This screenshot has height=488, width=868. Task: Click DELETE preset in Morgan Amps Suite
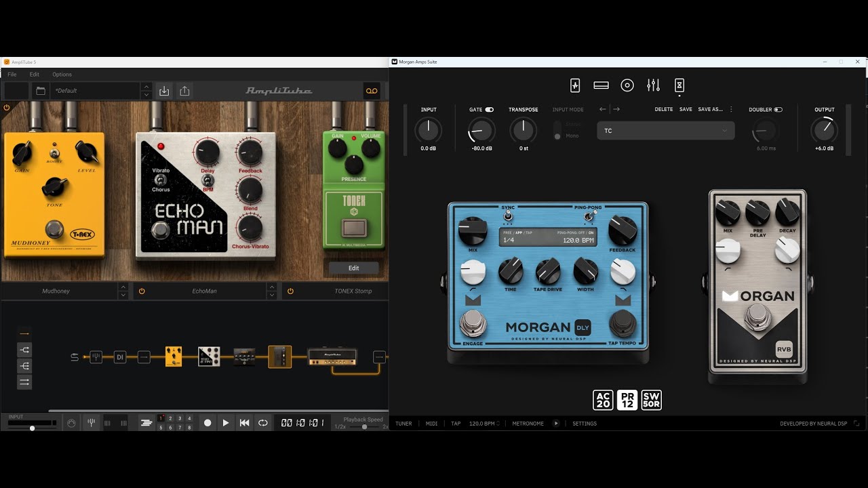tap(664, 109)
